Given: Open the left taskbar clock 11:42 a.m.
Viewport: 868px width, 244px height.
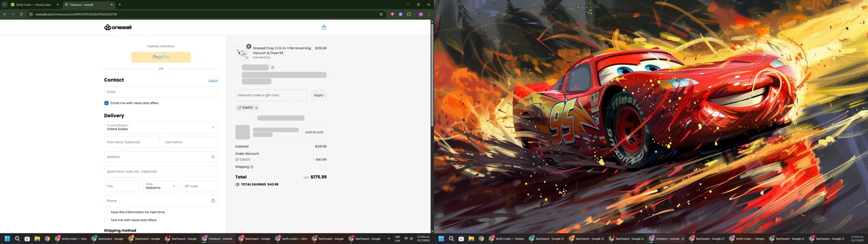Looking at the screenshot, I should coord(423,238).
